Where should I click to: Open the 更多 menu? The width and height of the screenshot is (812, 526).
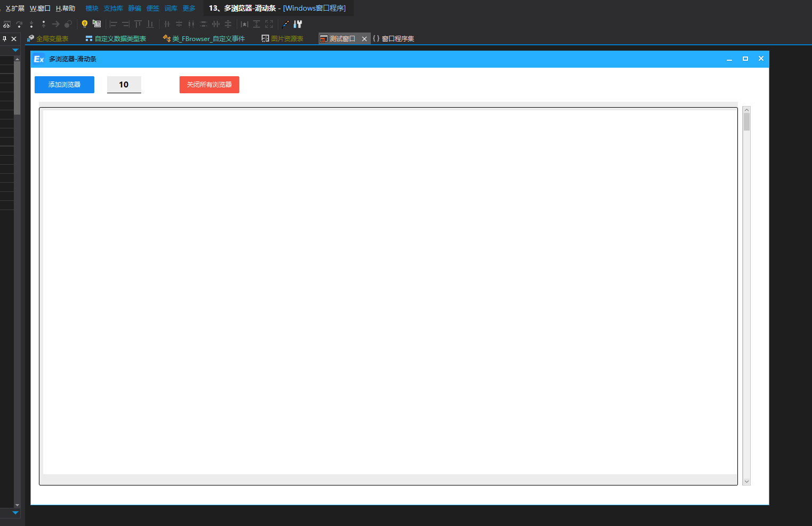tap(189, 9)
